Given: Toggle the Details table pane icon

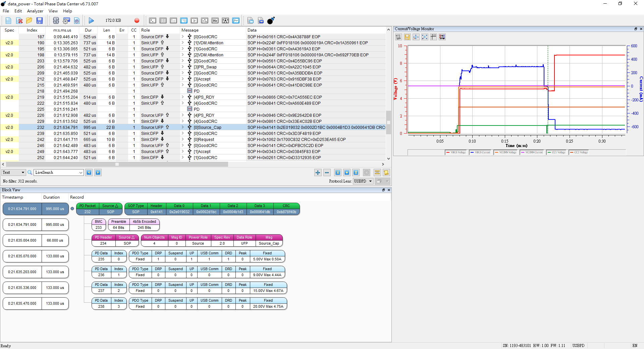Looking at the screenshot, I should pos(163,21).
